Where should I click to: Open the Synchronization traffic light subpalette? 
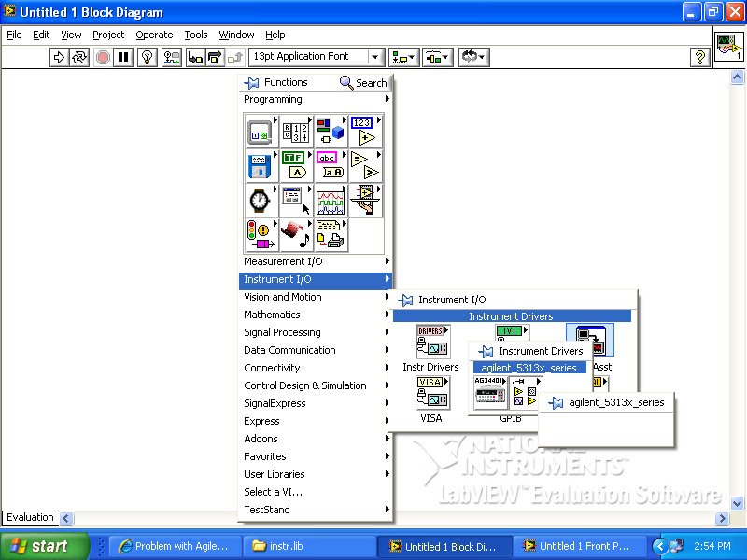[x=261, y=235]
